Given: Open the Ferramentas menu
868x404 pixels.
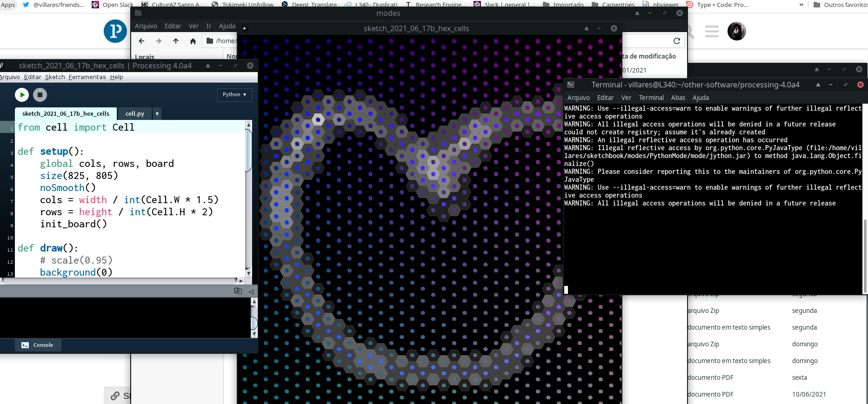Looking at the screenshot, I should coord(87,77).
